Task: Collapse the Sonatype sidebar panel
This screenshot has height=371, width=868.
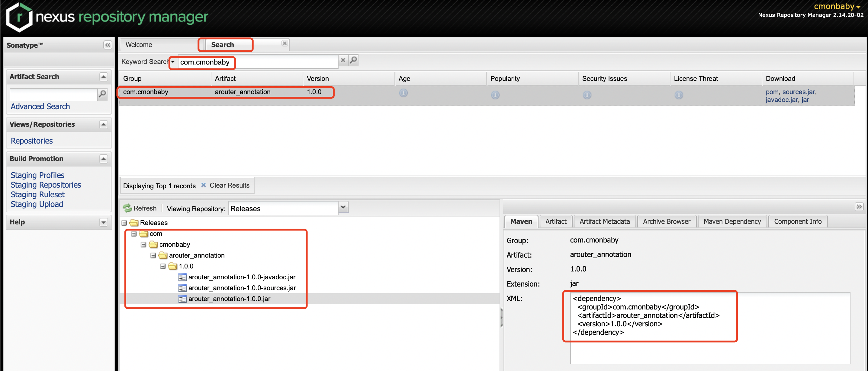Action: 108,45
